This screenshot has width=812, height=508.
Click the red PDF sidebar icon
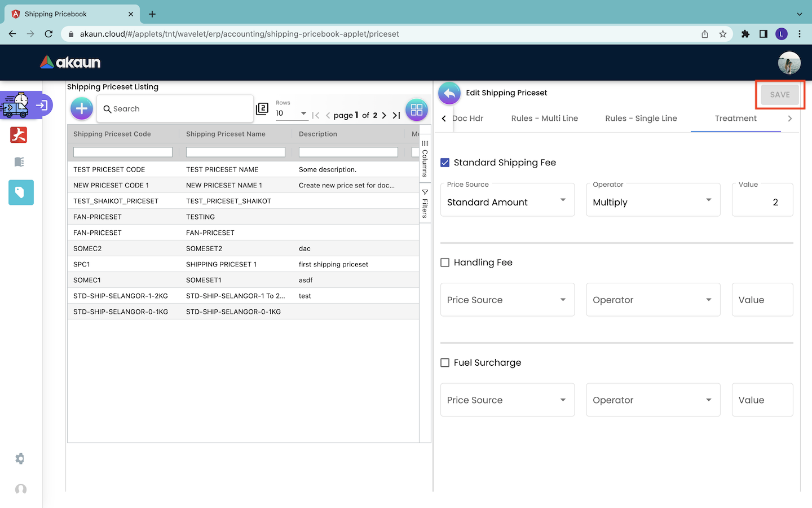pyautogui.click(x=19, y=135)
